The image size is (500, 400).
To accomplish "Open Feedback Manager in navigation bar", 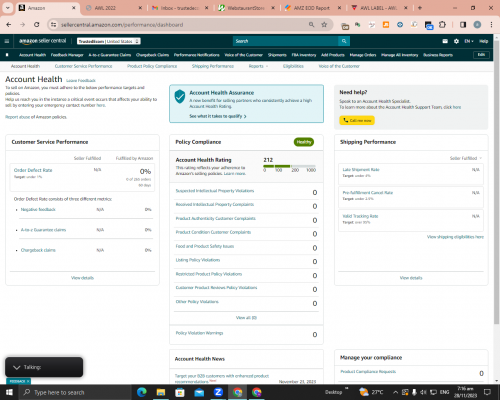I will click(67, 55).
